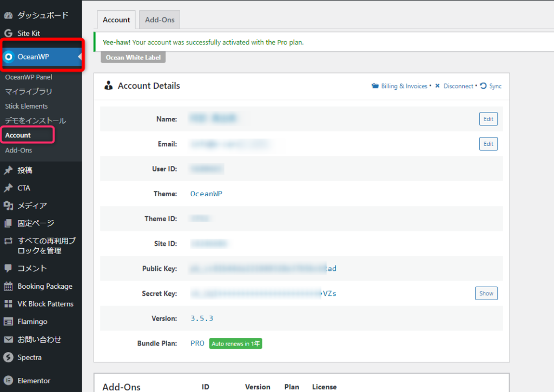Screen dimensions: 554x392
Task: Click Edit button in the Email row
Action: coord(489,144)
